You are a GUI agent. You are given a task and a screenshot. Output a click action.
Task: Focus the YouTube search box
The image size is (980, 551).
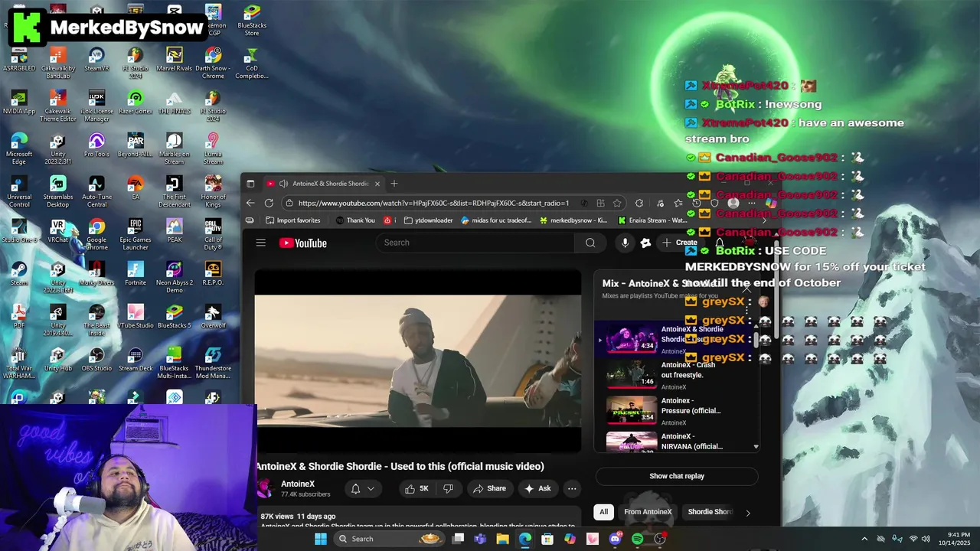point(475,243)
